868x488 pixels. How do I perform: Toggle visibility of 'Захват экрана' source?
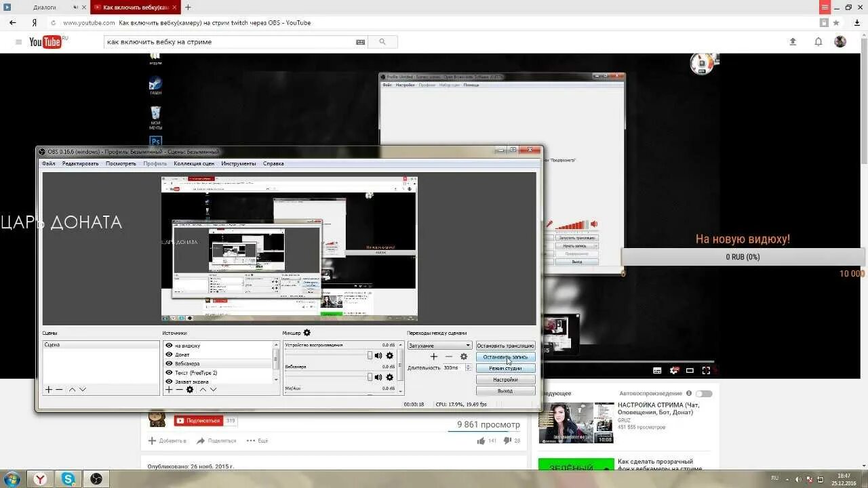click(169, 382)
